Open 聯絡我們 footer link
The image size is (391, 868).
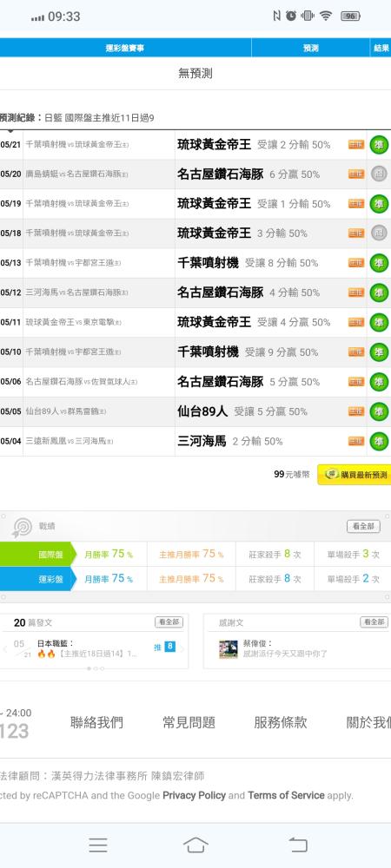click(96, 722)
